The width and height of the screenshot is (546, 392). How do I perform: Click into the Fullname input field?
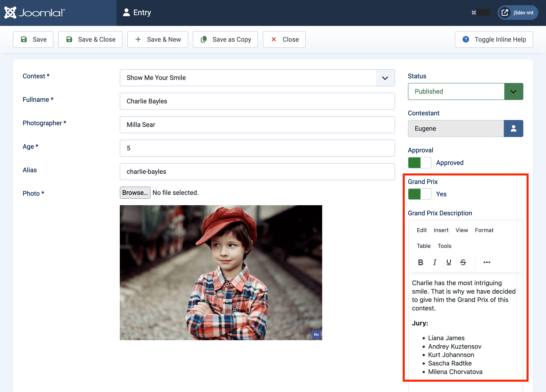click(x=257, y=101)
